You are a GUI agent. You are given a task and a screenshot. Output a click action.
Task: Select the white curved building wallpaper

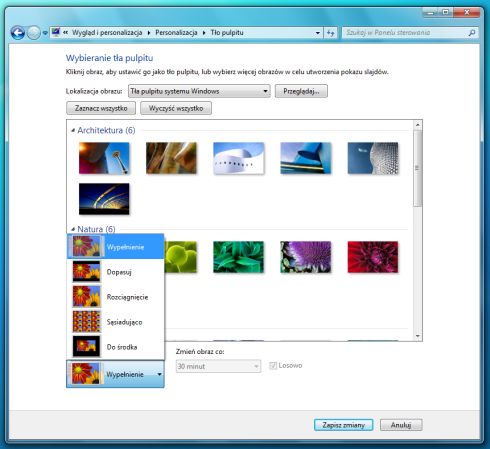pyautogui.click(x=239, y=158)
